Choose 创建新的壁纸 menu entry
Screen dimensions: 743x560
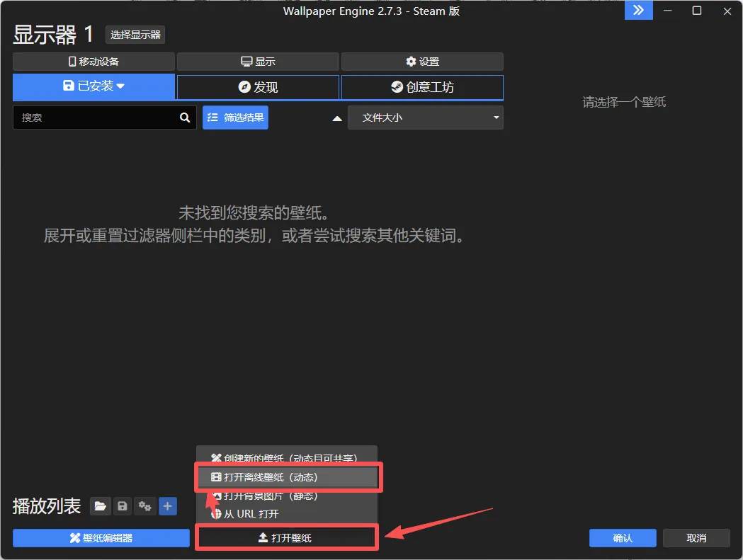pyautogui.click(x=287, y=457)
